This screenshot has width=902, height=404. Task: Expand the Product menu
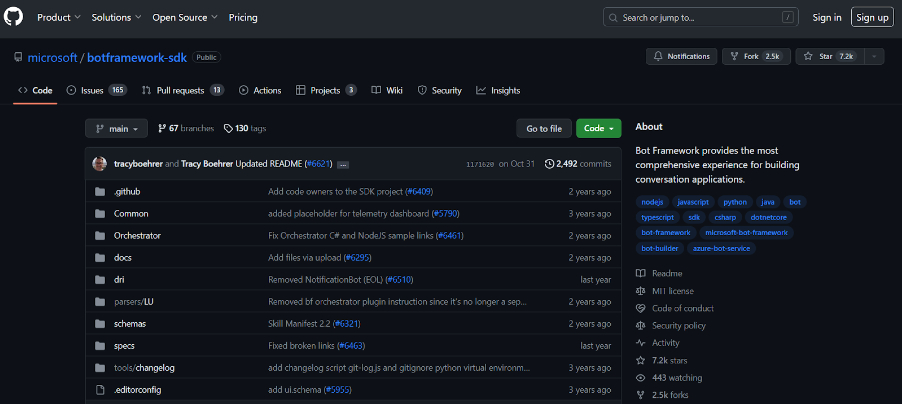click(x=59, y=17)
